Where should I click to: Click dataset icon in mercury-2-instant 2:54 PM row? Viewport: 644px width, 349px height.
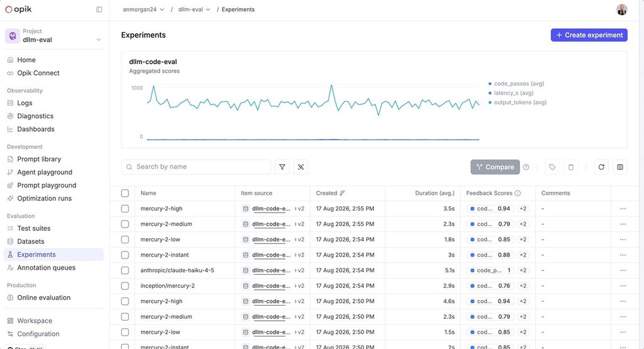click(x=246, y=255)
